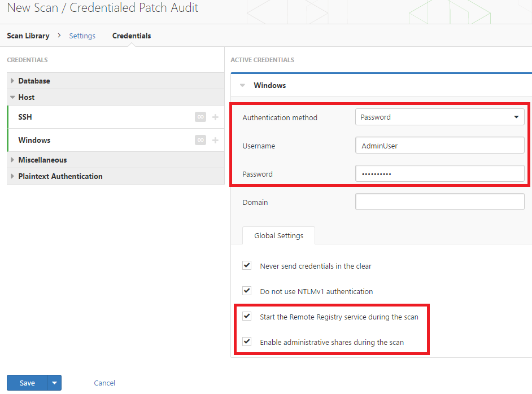Screen dimensions: 532x394
Task: Open Save button dropdown arrow
Action: (54, 383)
